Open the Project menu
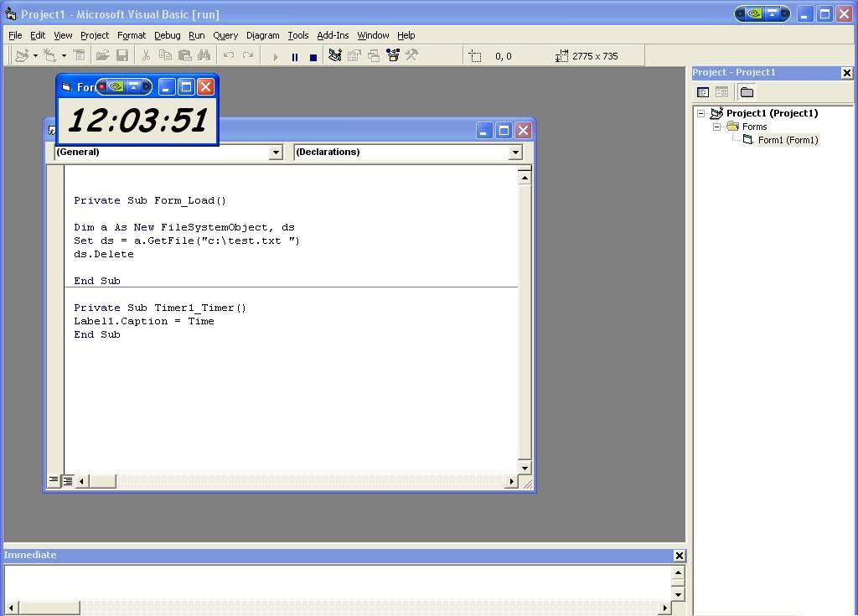This screenshot has width=858, height=616. tap(95, 35)
